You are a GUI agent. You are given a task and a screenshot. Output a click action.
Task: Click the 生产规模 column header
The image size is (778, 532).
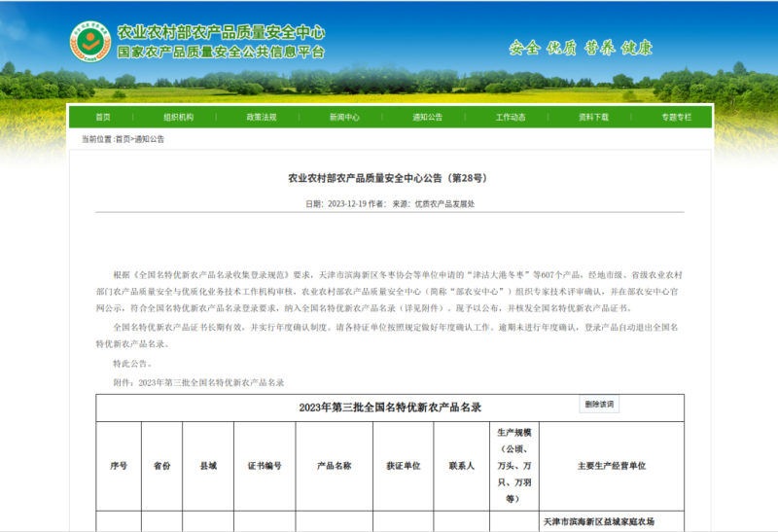coord(514,466)
